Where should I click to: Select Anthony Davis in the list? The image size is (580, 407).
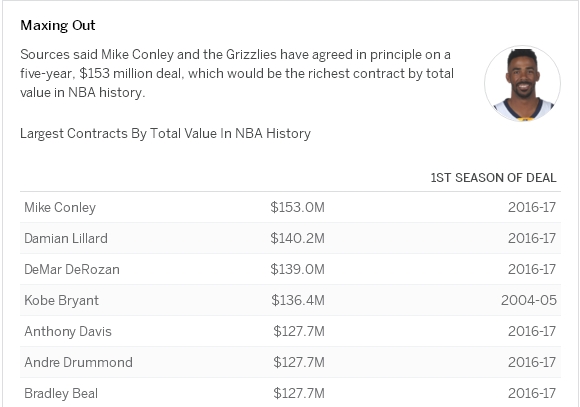coord(68,332)
